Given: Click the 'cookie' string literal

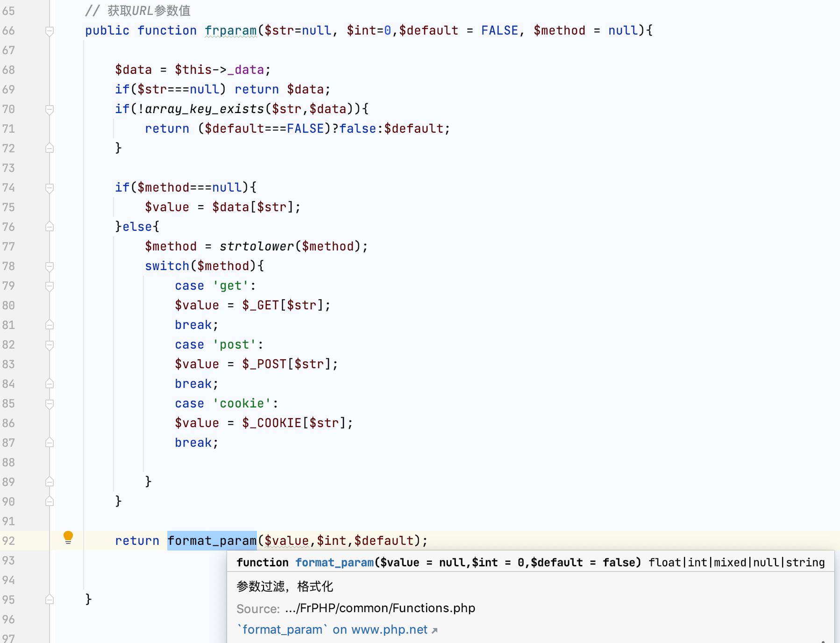Looking at the screenshot, I should point(242,404).
